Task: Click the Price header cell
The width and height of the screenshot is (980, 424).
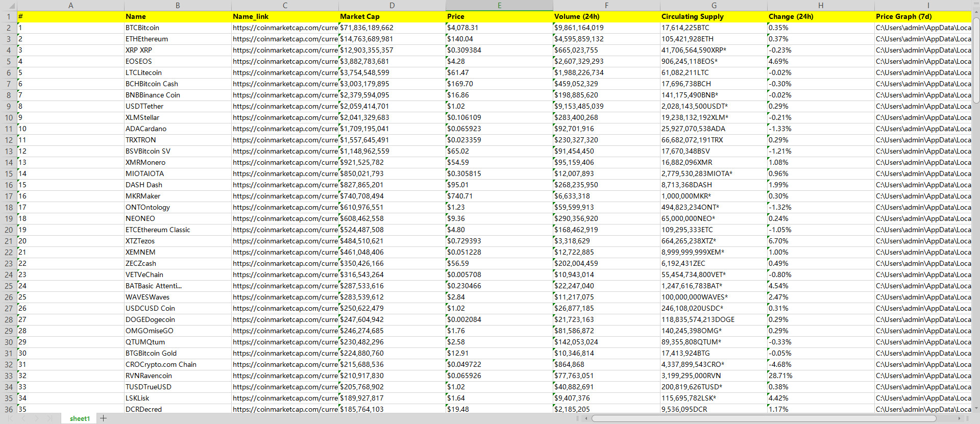Action: [499, 16]
